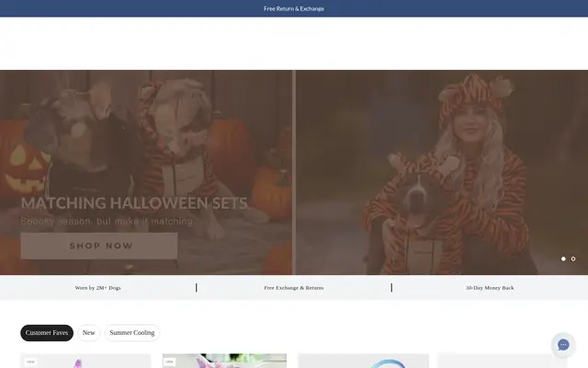Click the '30-Day Money Back' text

pyautogui.click(x=490, y=288)
